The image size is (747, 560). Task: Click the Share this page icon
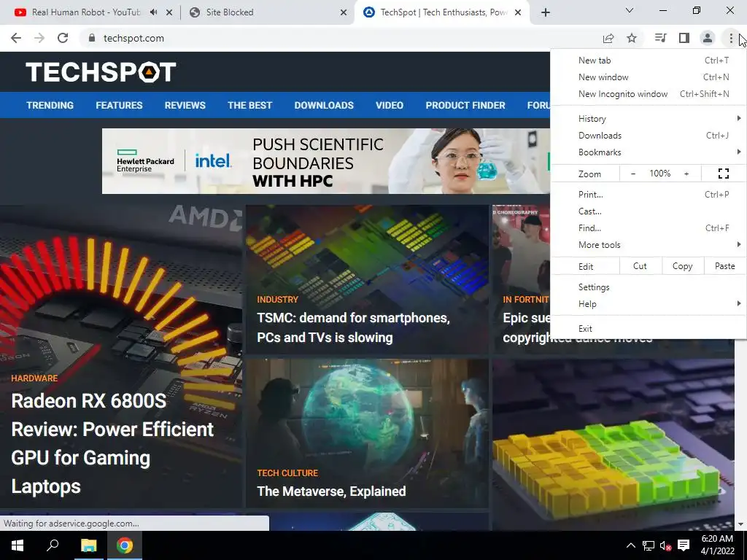tap(608, 38)
